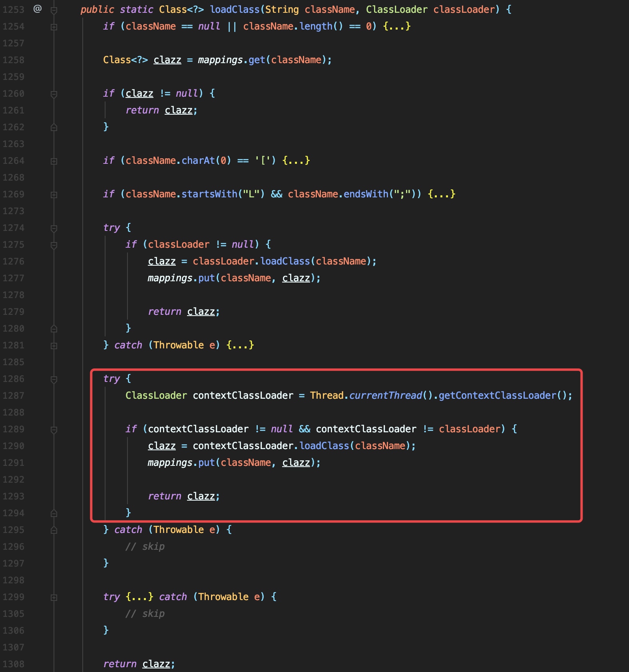Click 'put' in mappings.put on line 1277

click(x=207, y=278)
